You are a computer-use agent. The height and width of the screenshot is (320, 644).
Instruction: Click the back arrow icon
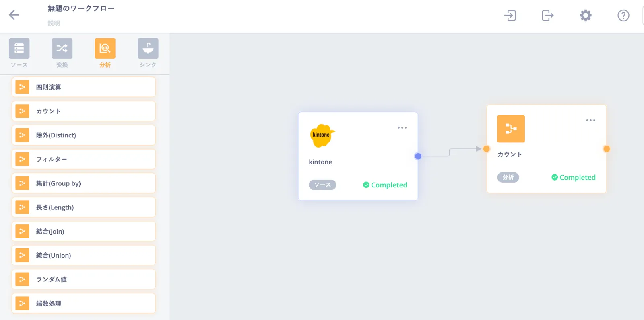tap(14, 15)
